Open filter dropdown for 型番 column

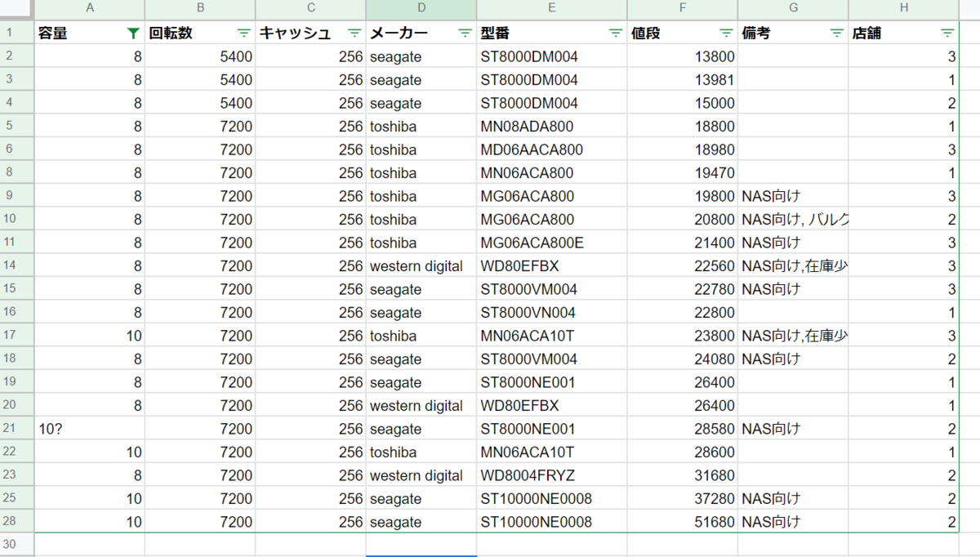coord(616,33)
